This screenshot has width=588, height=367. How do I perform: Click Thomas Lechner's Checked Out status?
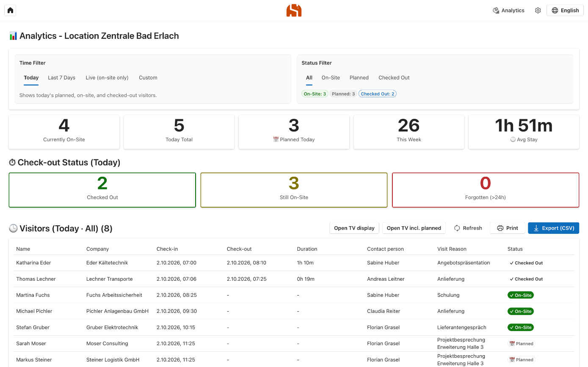pyautogui.click(x=526, y=279)
